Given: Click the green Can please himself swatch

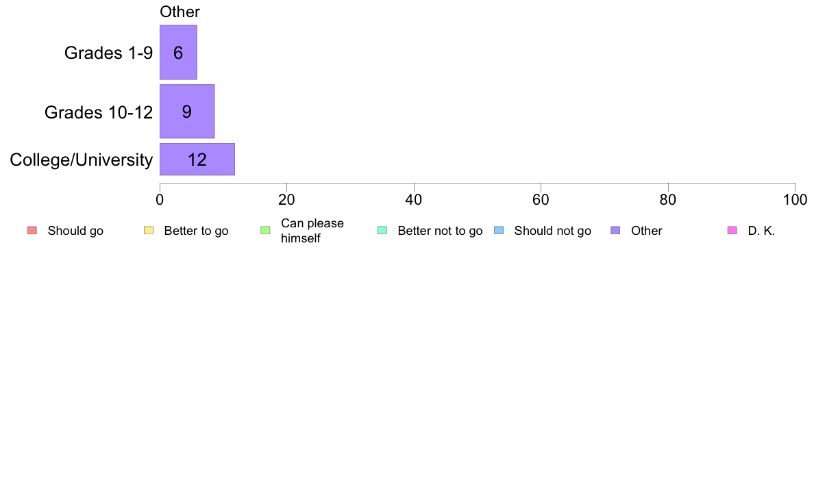Looking at the screenshot, I should (x=265, y=231).
